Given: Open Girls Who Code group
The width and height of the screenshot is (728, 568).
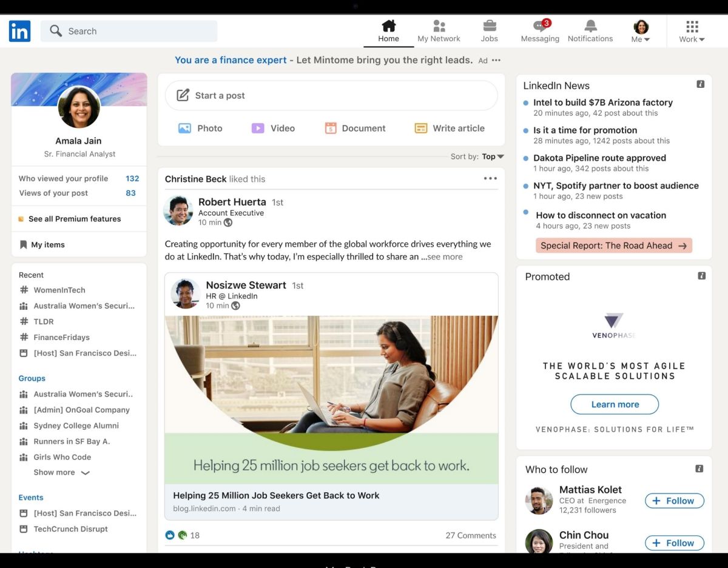Looking at the screenshot, I should pos(62,457).
